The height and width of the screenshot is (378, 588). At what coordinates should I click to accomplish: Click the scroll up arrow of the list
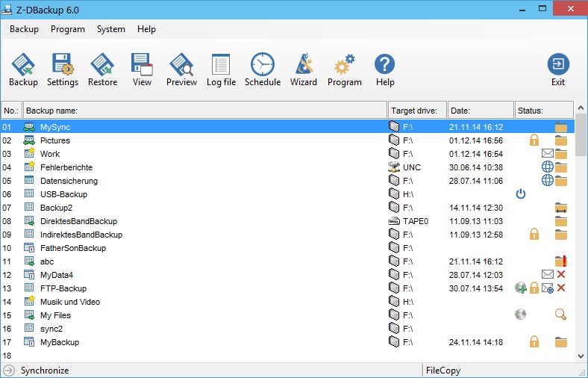[x=581, y=108]
